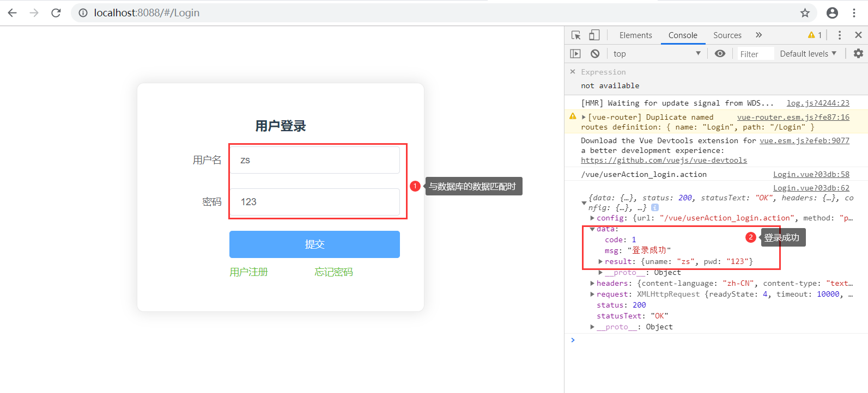
Task: Click the 密码 input containing 123
Action: (x=315, y=202)
